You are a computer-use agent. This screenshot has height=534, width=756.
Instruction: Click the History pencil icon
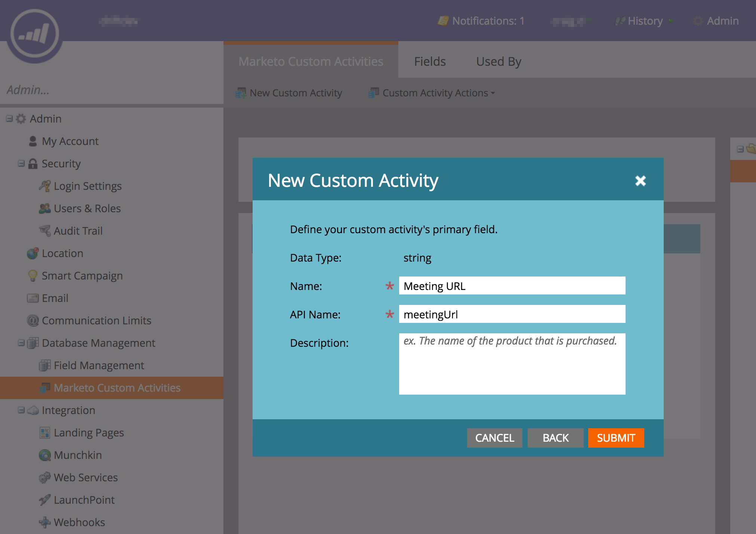point(620,21)
